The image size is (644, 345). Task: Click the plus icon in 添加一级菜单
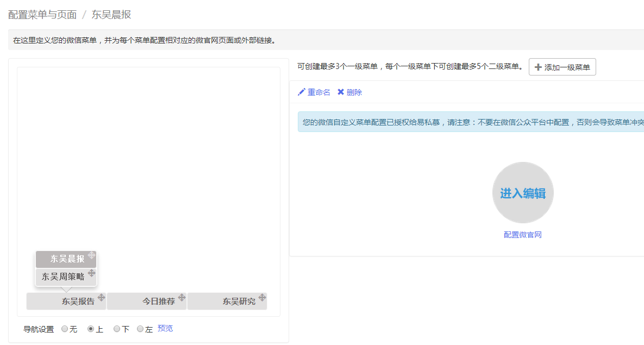[x=538, y=67]
